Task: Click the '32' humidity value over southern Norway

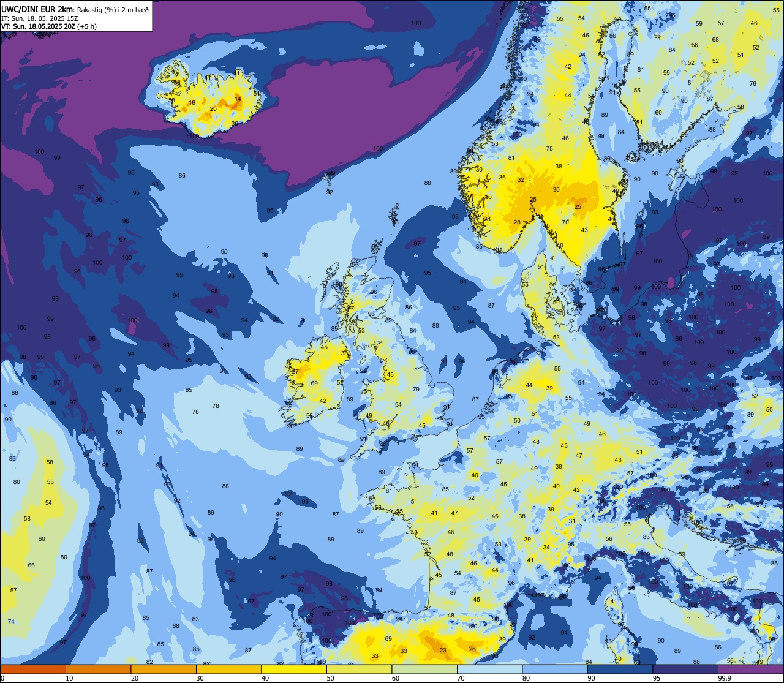Action: 521,180
